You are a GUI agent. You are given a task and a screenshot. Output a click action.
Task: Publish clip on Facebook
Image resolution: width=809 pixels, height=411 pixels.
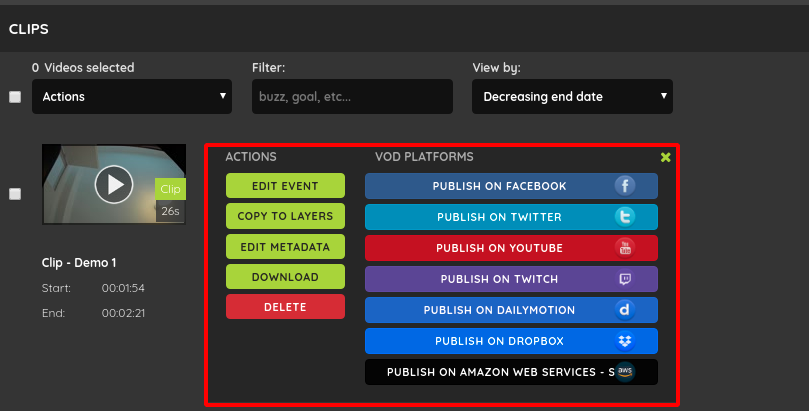[x=511, y=186]
